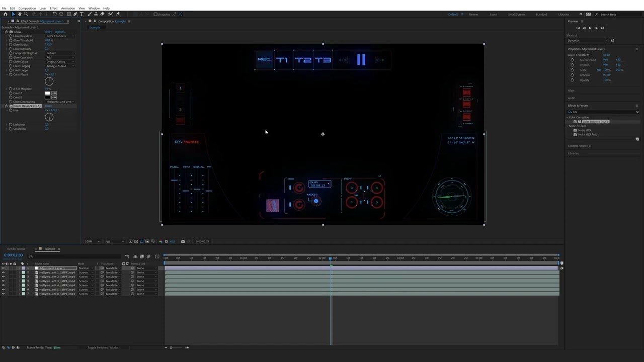Toggle the Color Balance (HLS) fx switch

tap(7, 106)
